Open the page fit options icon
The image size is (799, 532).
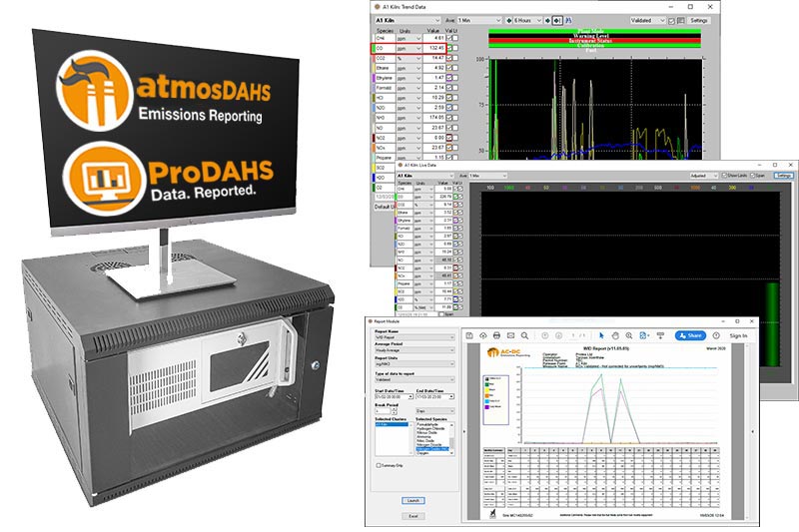click(x=644, y=336)
